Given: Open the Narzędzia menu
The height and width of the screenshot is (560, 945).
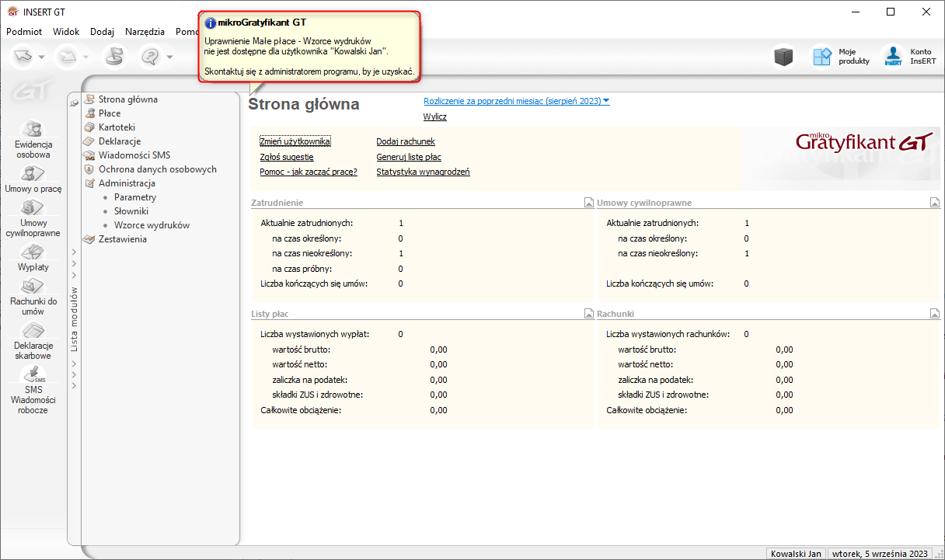Looking at the screenshot, I should coord(145,32).
